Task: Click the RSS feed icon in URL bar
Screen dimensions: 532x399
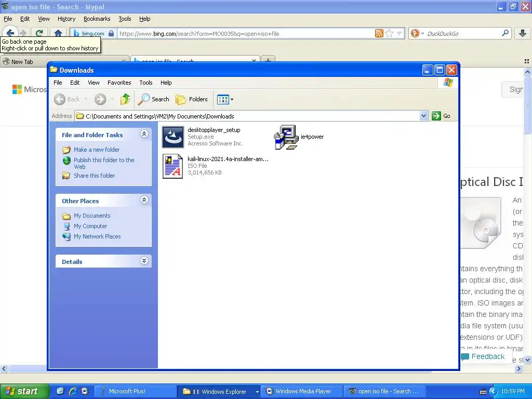Action: pyautogui.click(x=379, y=33)
